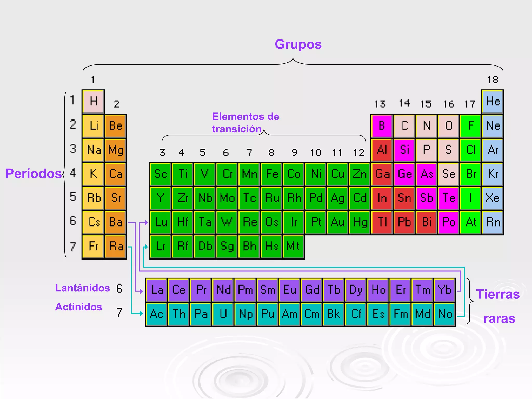Viewport: 532px width, 399px height.
Task: Select the Radon (Rn) cell
Action: [x=493, y=222]
